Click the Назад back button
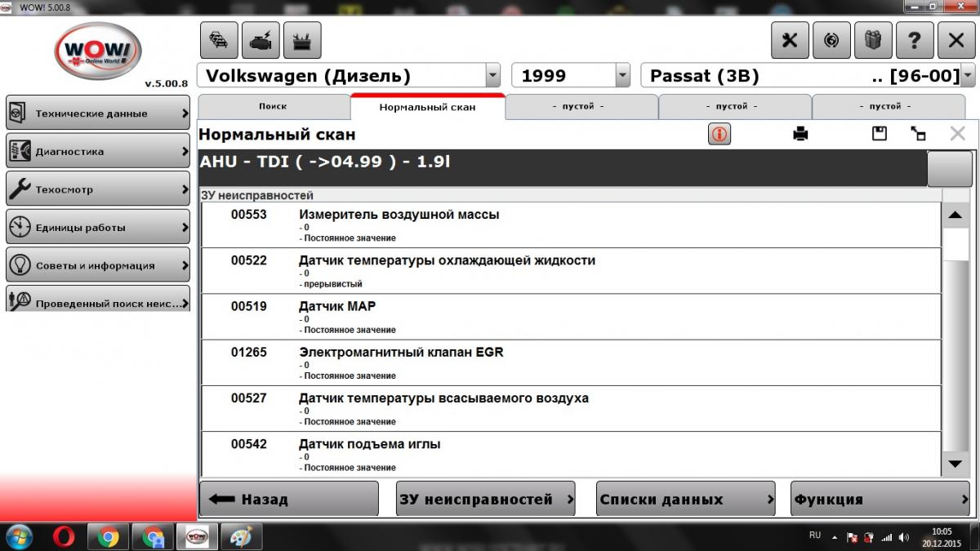Viewport: 980px width, 551px height. 289,499
